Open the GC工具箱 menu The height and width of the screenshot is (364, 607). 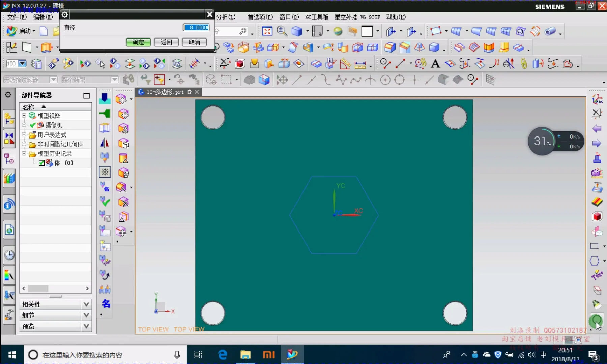(x=317, y=17)
